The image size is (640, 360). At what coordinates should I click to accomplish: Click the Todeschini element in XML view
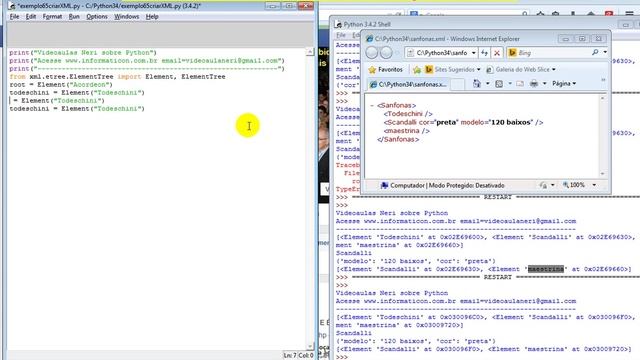(x=408, y=114)
